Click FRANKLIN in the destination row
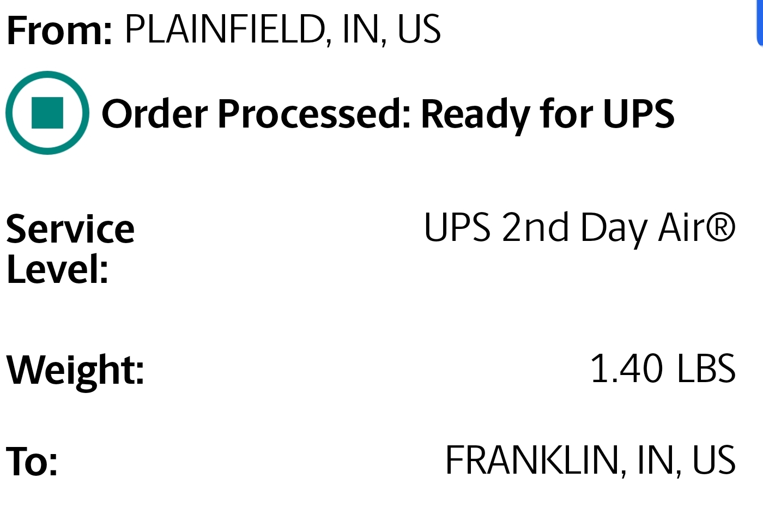Image resolution: width=763 pixels, height=532 pixels. (532, 461)
